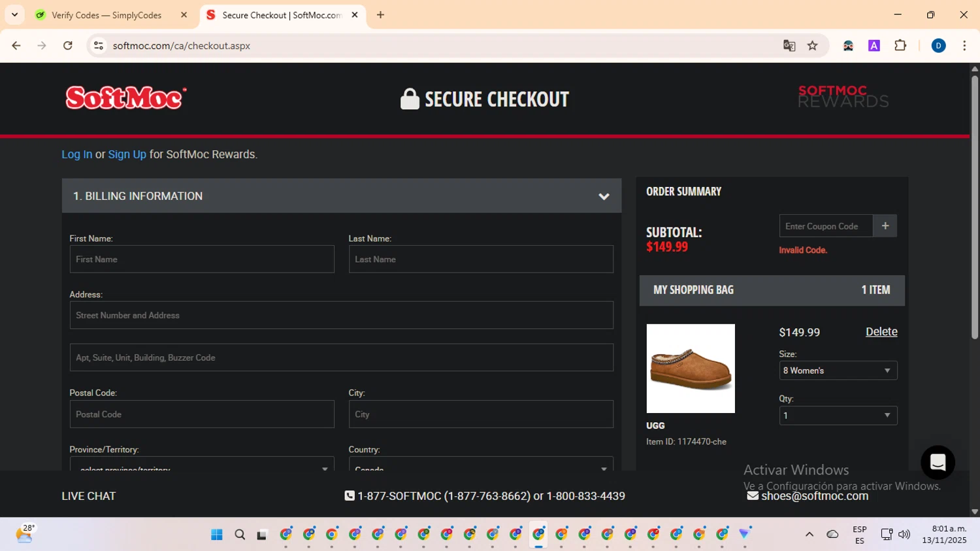The height and width of the screenshot is (551, 980).
Task: Click the Invalid Code. message
Action: pos(803,250)
